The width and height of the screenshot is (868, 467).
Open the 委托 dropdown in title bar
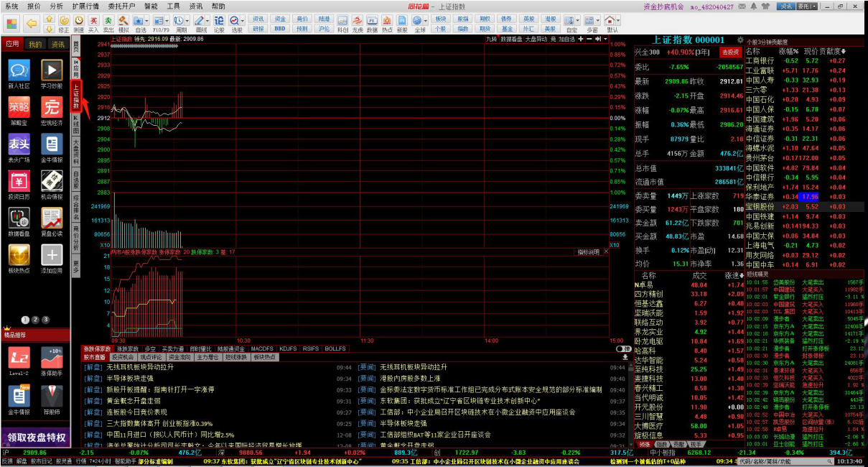coord(806,6)
